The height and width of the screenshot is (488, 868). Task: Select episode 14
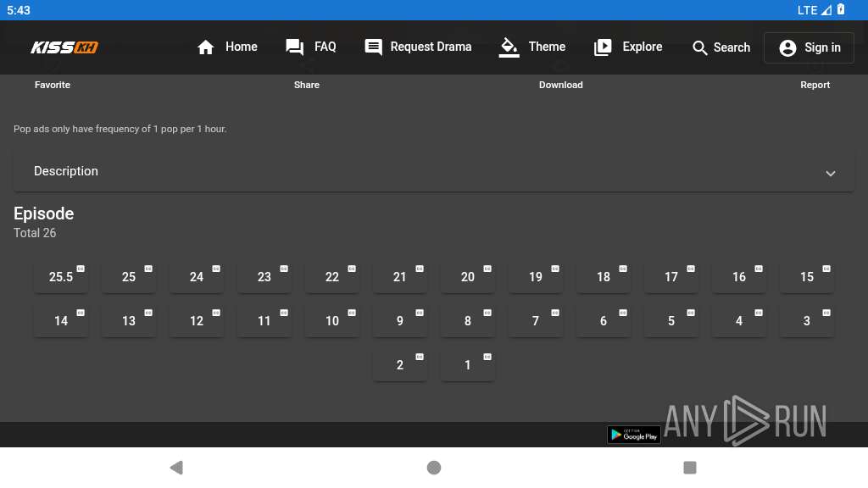[x=61, y=321]
